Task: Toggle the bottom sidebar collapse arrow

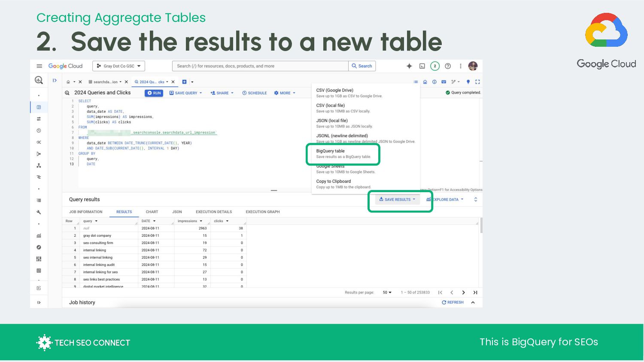Action: pyautogui.click(x=39, y=302)
